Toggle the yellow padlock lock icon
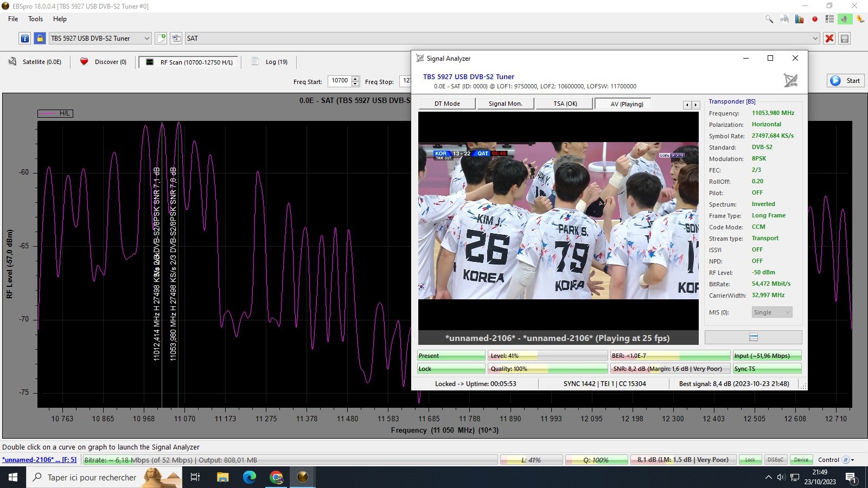The width and height of the screenshot is (868, 488). pyautogui.click(x=40, y=38)
